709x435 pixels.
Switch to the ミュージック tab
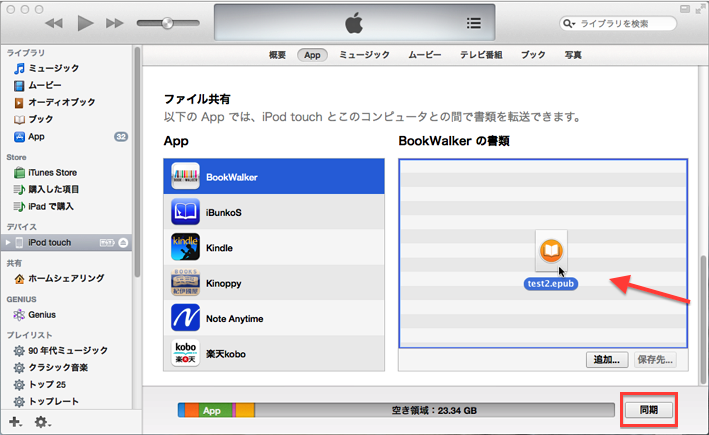(x=364, y=55)
